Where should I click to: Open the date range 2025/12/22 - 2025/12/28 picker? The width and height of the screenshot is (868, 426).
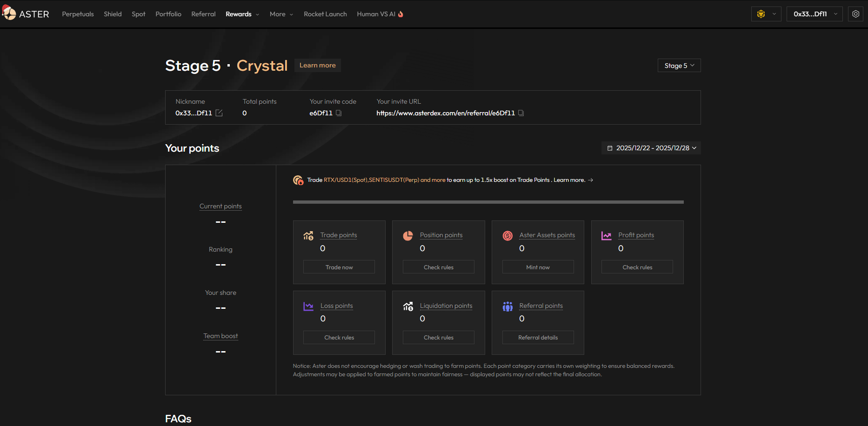(651, 148)
